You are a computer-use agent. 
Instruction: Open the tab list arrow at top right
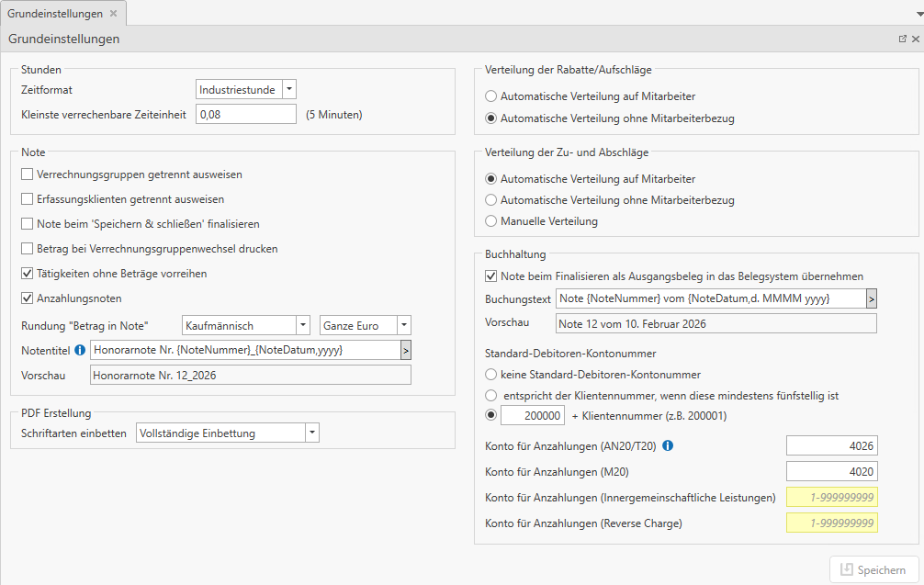(916, 15)
